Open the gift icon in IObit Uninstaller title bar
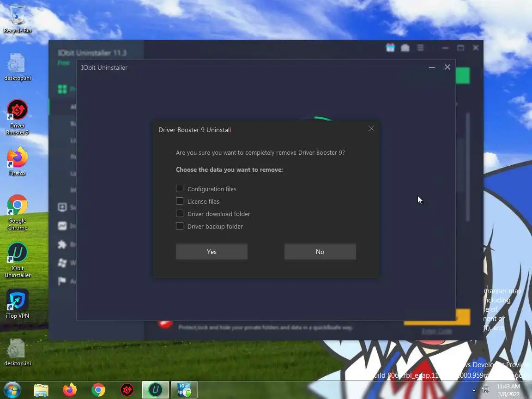 [390, 48]
